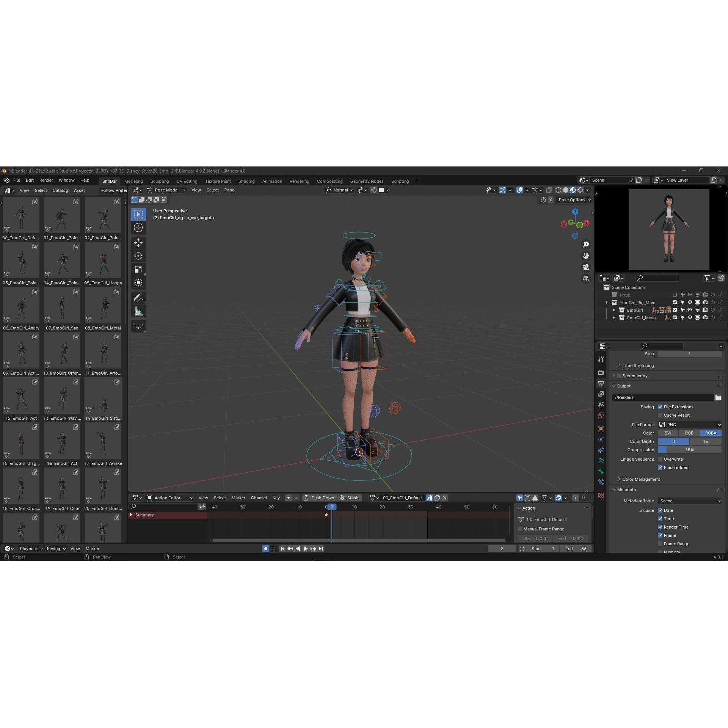This screenshot has width=728, height=728.
Task: Hide EmoGirl_Mesh using its eye toggle
Action: coord(690,318)
